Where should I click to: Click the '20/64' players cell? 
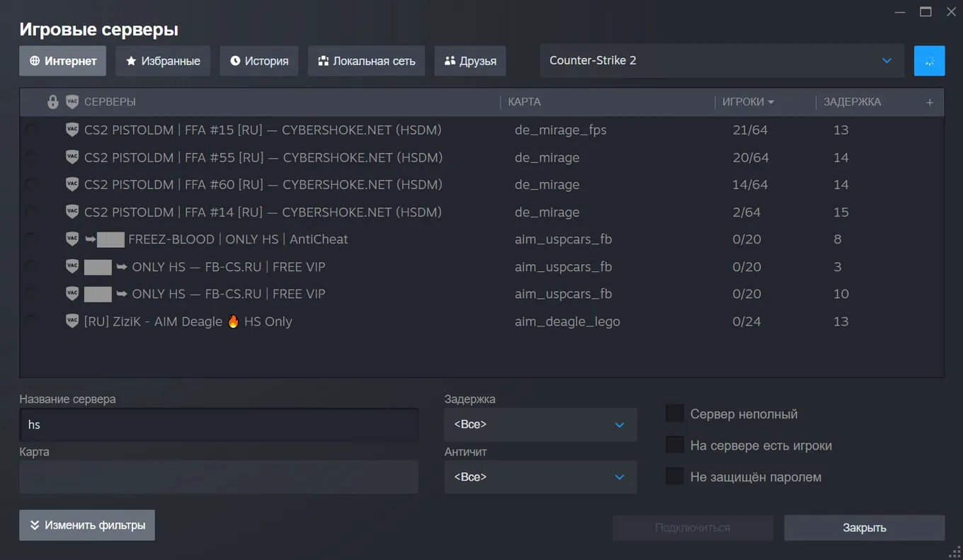[751, 157]
